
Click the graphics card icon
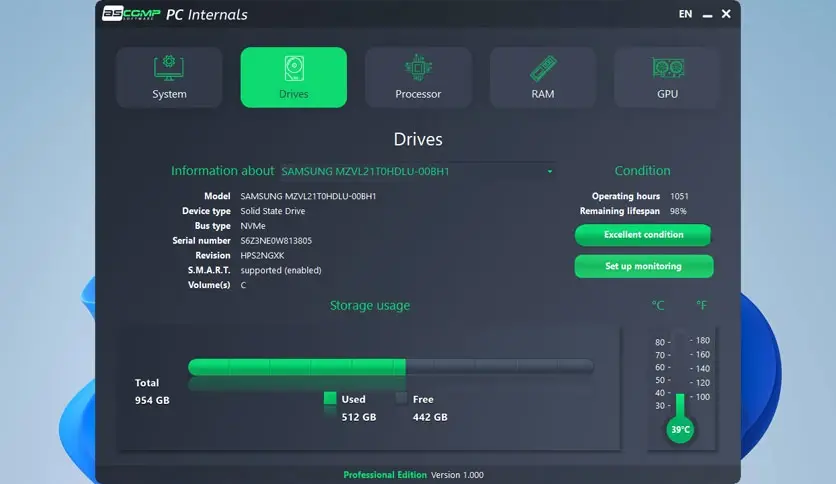(x=668, y=68)
